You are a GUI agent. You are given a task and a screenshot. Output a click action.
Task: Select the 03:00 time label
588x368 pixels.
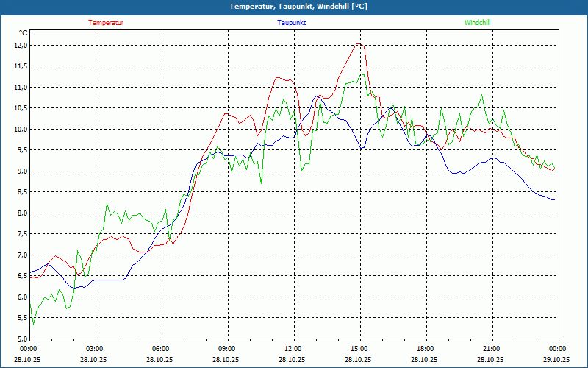[95, 349]
